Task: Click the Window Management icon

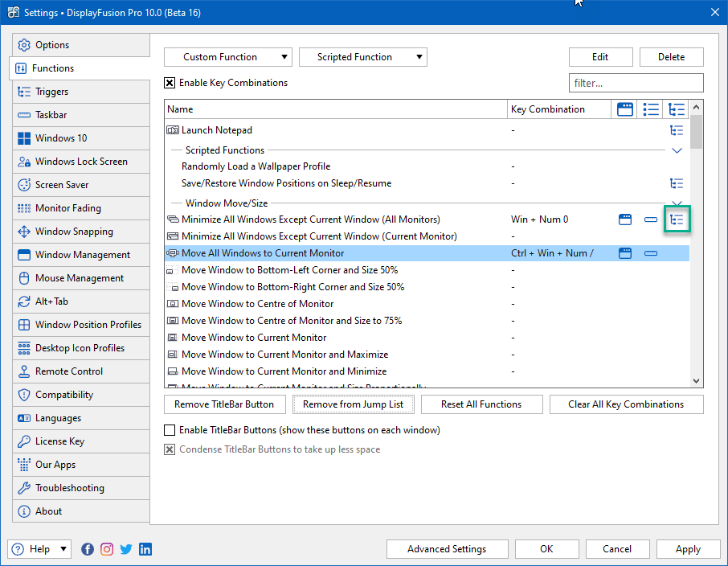Action: (23, 255)
